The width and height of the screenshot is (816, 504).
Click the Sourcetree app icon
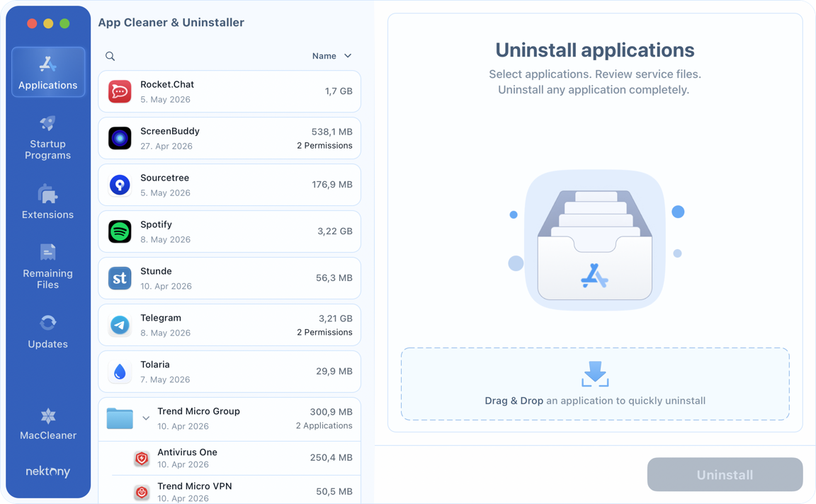pyautogui.click(x=120, y=185)
